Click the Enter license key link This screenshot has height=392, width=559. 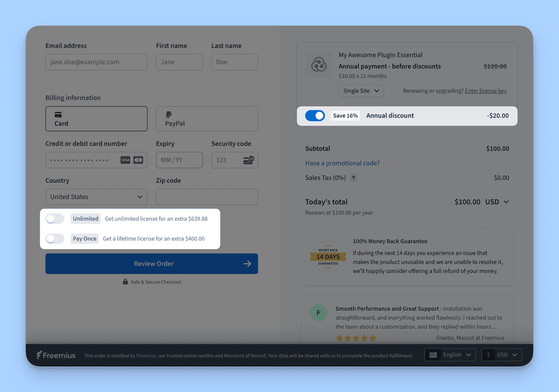pos(486,91)
